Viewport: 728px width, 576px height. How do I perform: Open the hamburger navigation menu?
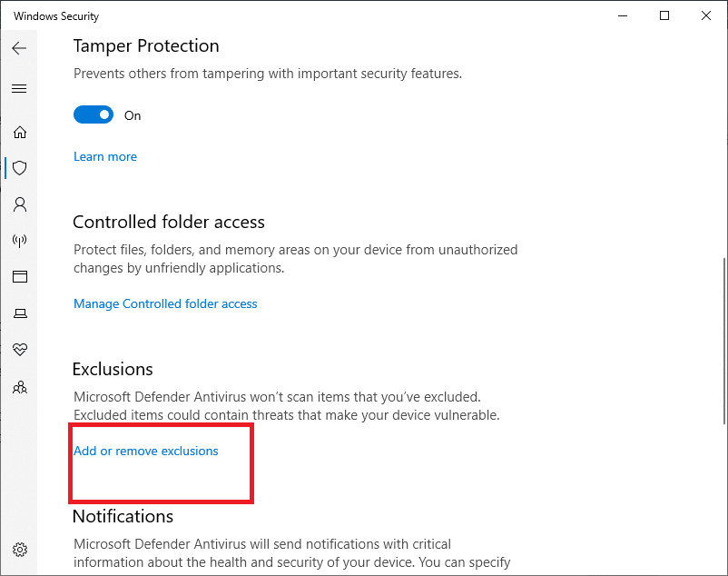(x=19, y=89)
